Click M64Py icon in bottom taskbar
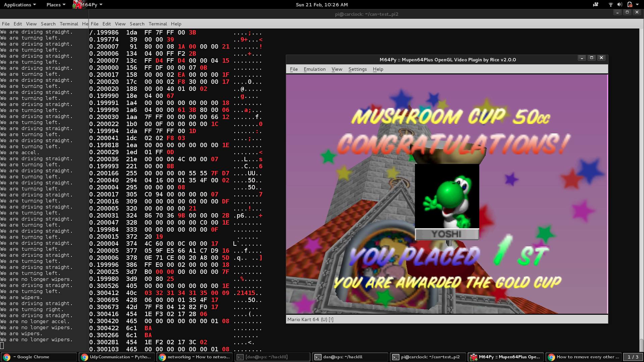644x362 pixels. coord(473,357)
